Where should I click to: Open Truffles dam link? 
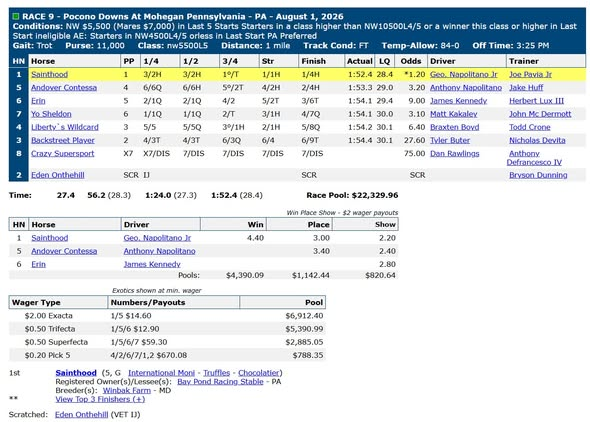[x=216, y=373]
